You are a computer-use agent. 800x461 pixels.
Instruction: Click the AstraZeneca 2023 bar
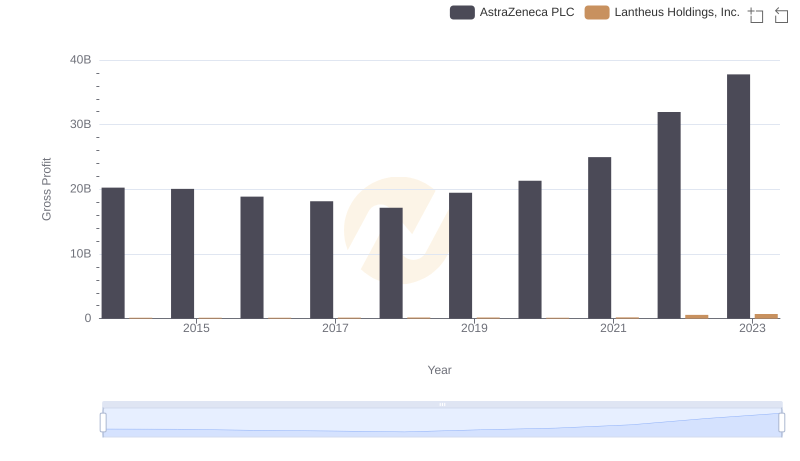pos(738,196)
